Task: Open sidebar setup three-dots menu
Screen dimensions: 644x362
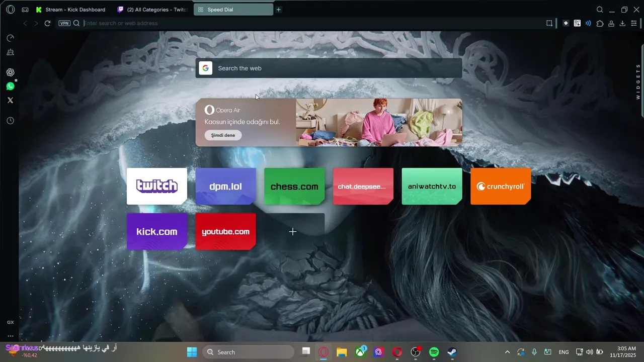Action: coord(10,336)
